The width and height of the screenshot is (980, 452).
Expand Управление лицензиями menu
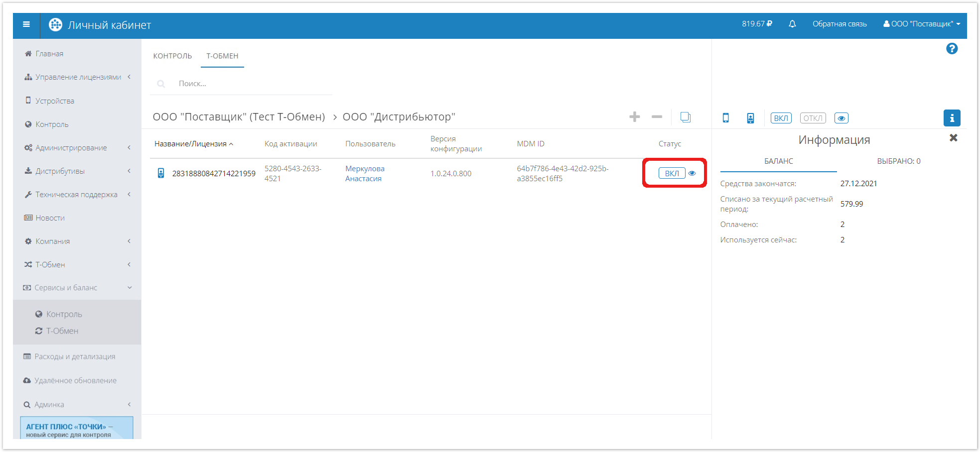[78, 77]
